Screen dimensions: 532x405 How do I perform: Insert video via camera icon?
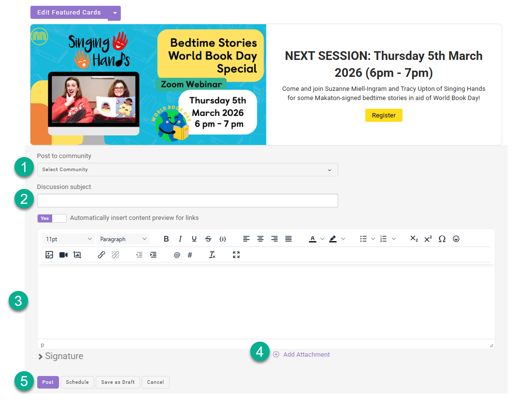click(x=63, y=255)
